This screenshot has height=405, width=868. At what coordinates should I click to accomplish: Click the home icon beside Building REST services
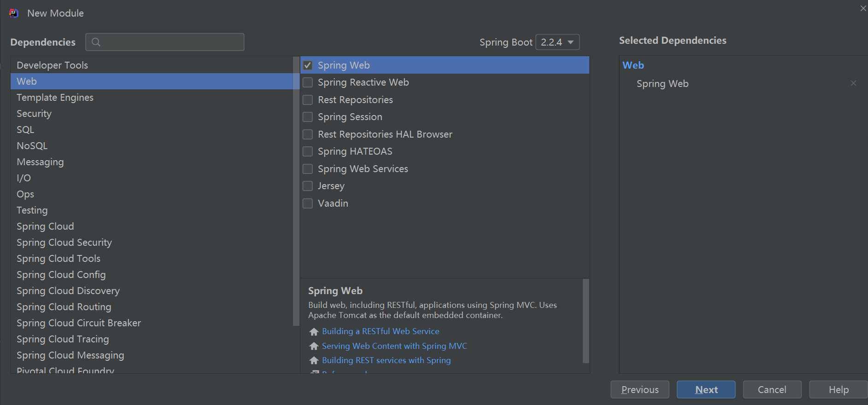point(314,360)
